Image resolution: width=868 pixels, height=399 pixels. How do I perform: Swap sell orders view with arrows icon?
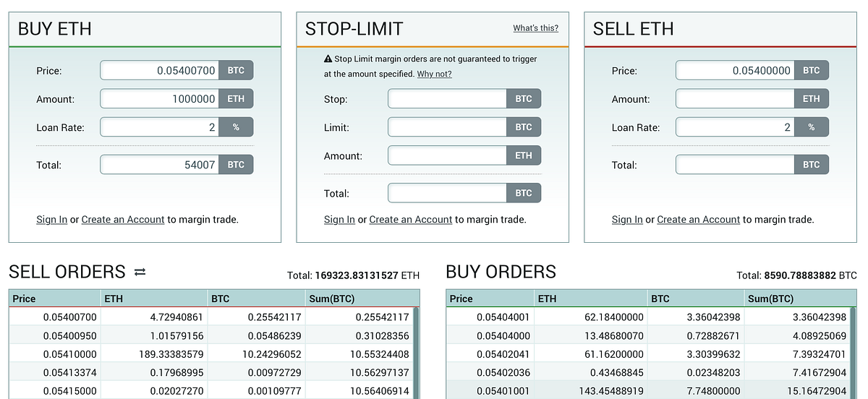tap(140, 273)
